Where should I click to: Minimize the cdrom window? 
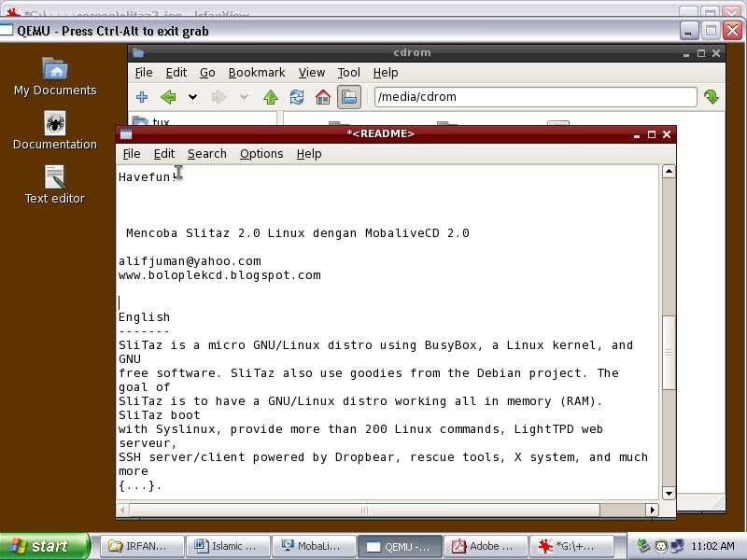click(686, 54)
